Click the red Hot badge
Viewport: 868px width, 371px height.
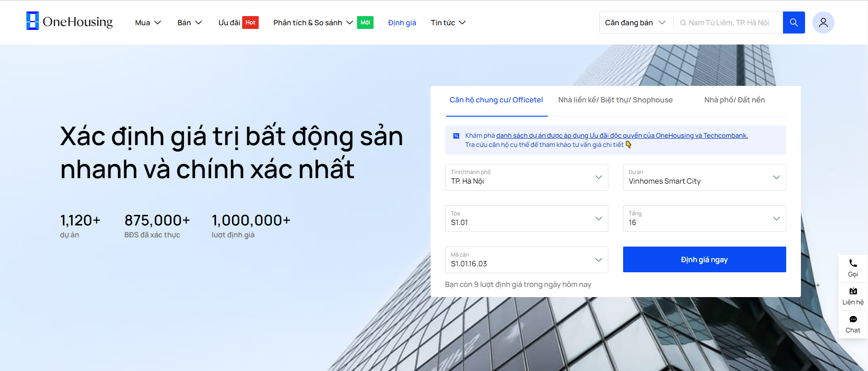point(250,22)
